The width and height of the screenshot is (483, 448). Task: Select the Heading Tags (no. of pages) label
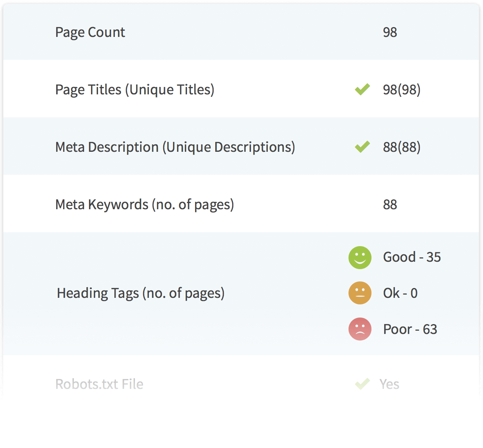141,293
